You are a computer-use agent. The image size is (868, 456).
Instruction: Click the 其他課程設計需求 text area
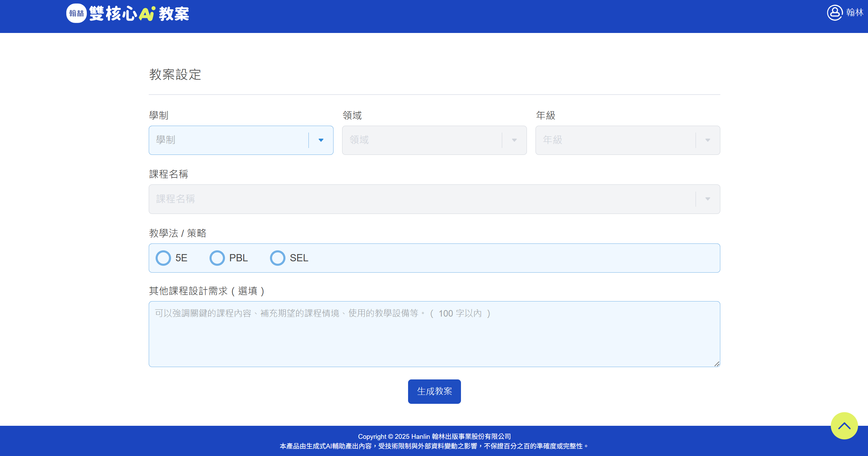click(x=434, y=338)
